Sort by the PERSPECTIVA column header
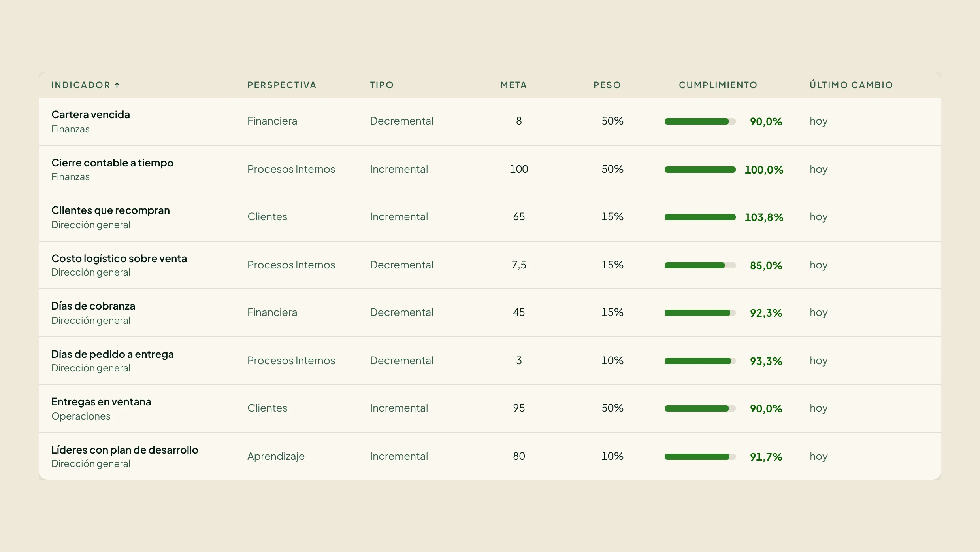Screen dimensions: 980x552 (x=282, y=85)
